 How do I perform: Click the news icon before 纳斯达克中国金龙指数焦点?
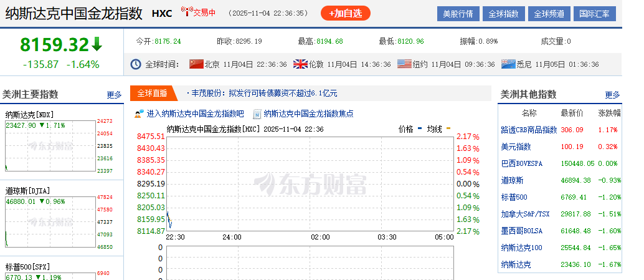coord(257,113)
